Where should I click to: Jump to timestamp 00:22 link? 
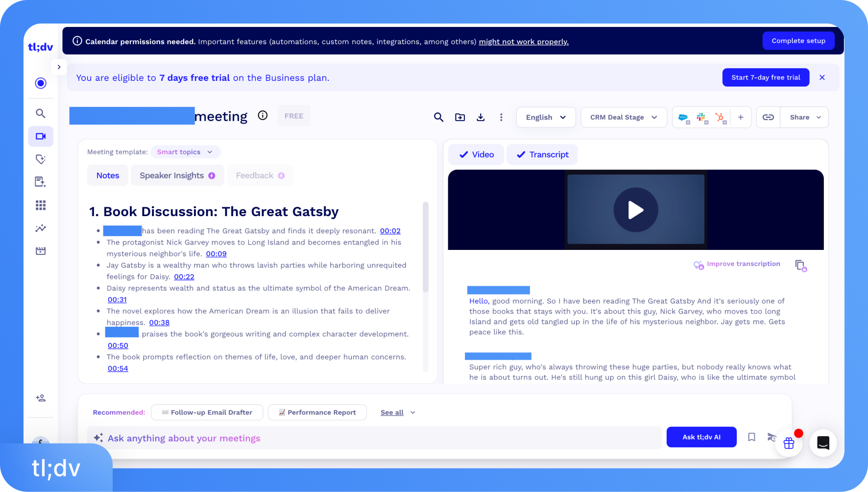coord(184,277)
